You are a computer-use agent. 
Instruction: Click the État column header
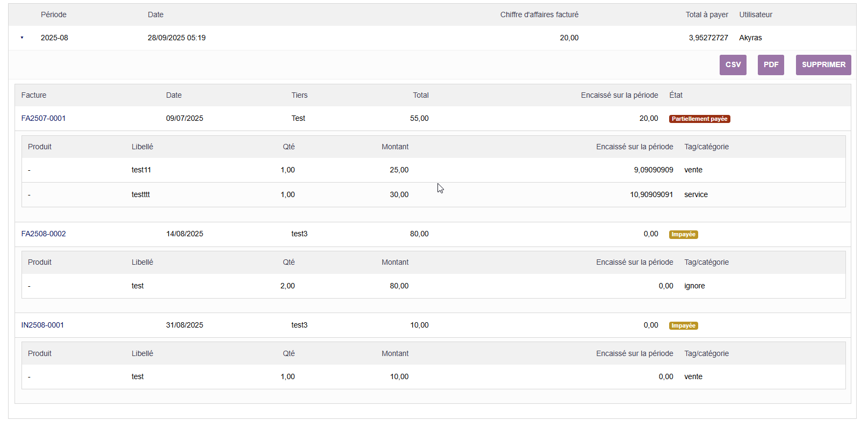(676, 95)
